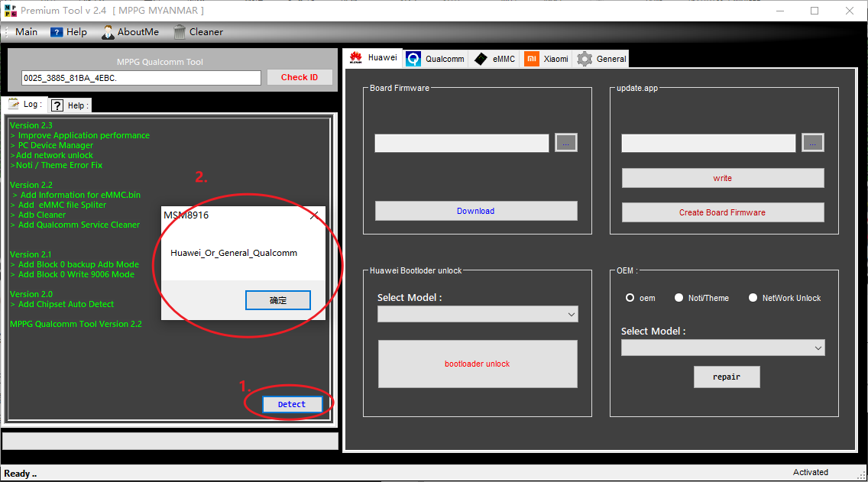Click the Board Firmware path field

462,144
